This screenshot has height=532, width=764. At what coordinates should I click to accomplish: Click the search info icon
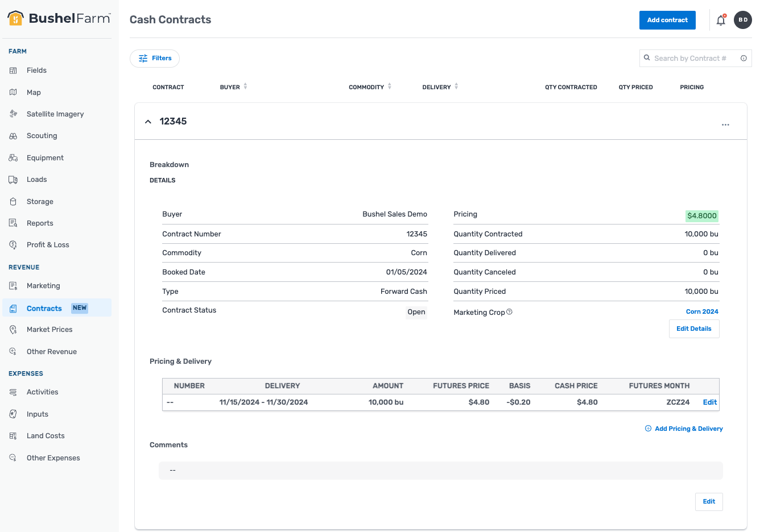744,58
